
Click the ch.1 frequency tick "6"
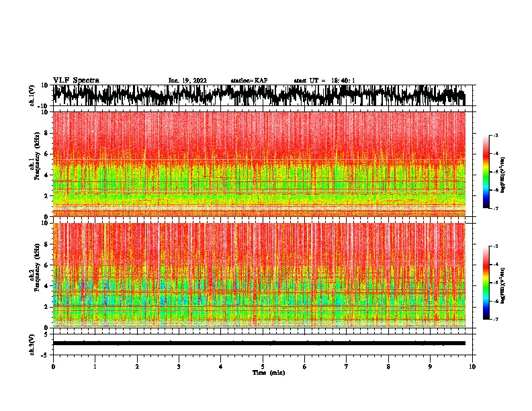[47, 154]
